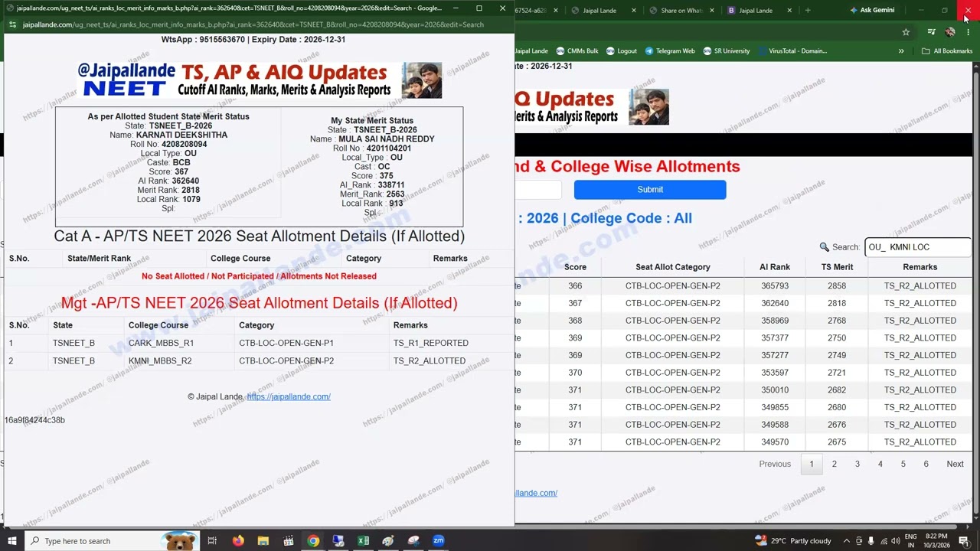Open the SR University bookmark

click(726, 51)
